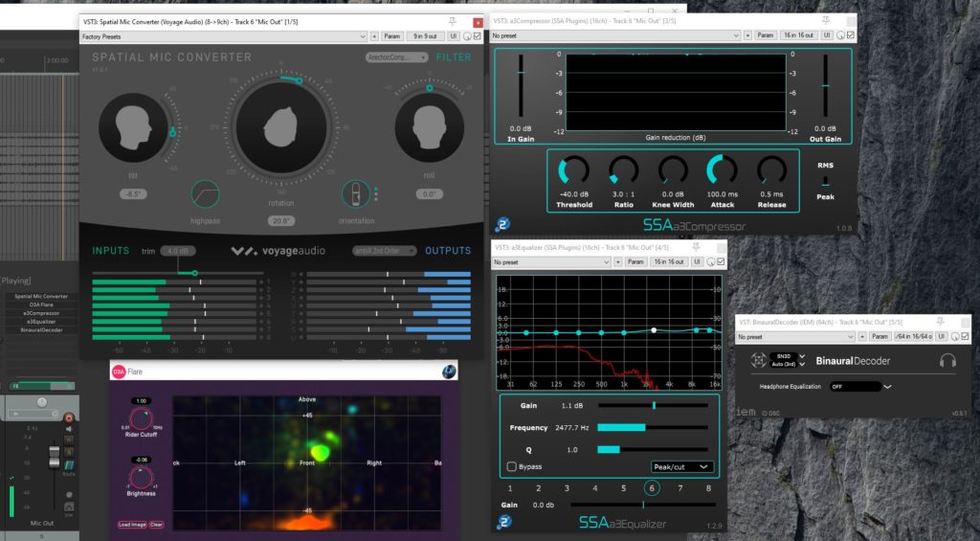Click the Brightness knob in Flare
980x541 pixels.
click(141, 478)
